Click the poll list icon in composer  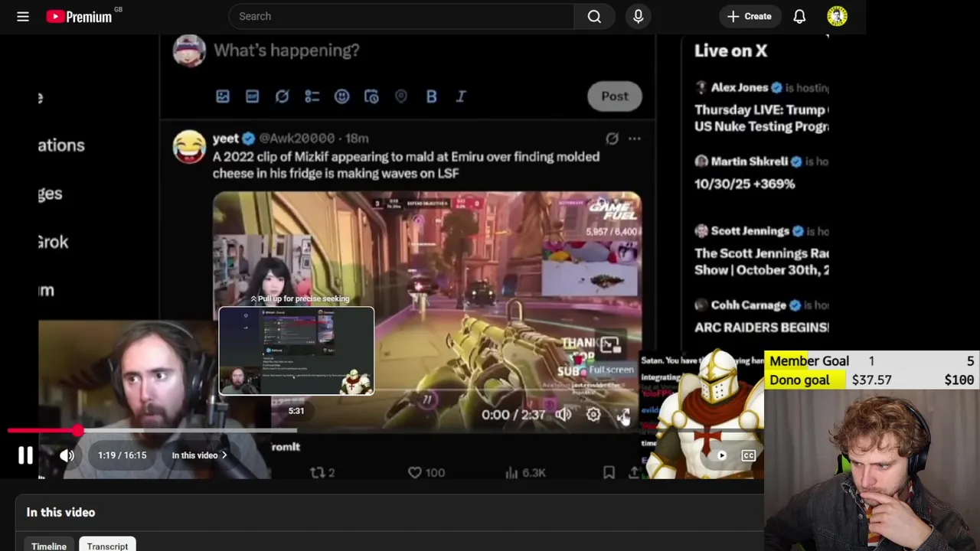click(312, 96)
